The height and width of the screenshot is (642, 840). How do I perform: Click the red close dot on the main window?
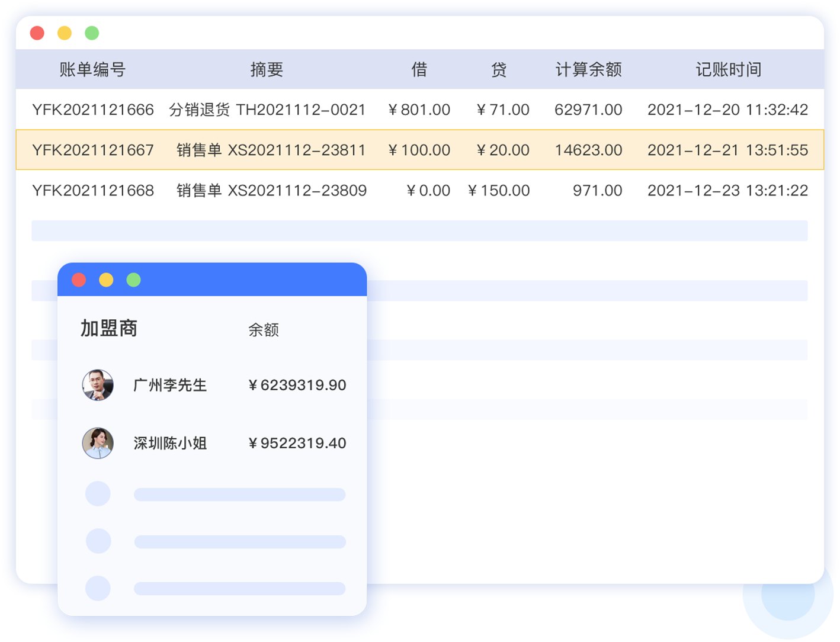click(x=37, y=33)
